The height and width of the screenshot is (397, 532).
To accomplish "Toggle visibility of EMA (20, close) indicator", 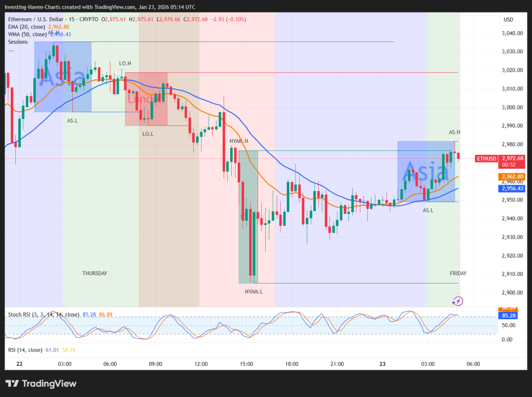I will click(x=24, y=27).
